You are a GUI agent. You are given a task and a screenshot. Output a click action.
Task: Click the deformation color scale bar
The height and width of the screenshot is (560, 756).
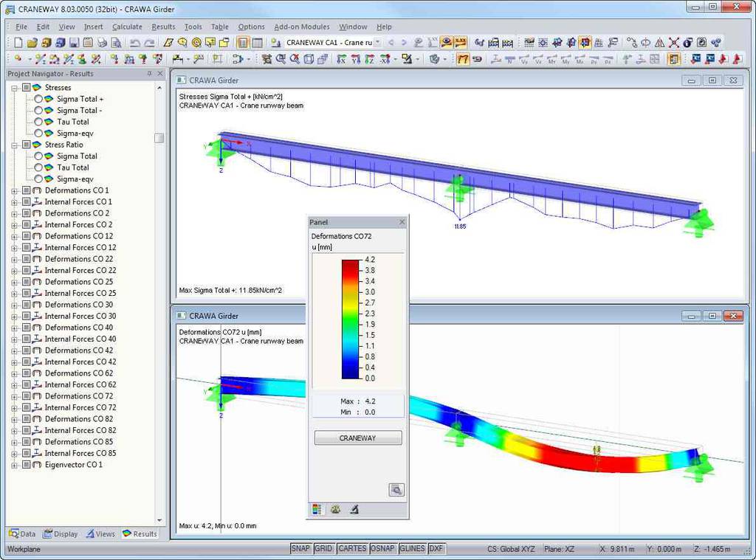351,319
